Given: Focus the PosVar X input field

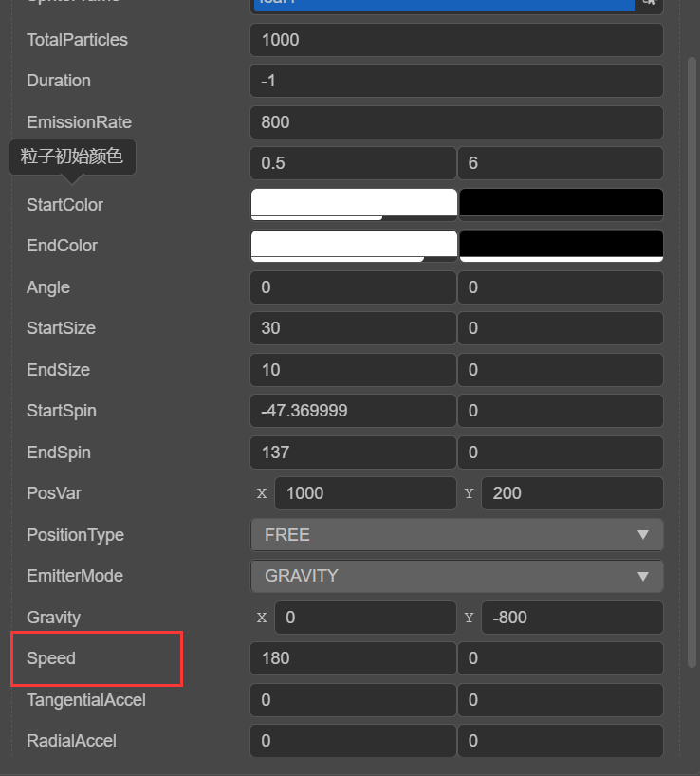Looking at the screenshot, I should pyautogui.click(x=365, y=493).
